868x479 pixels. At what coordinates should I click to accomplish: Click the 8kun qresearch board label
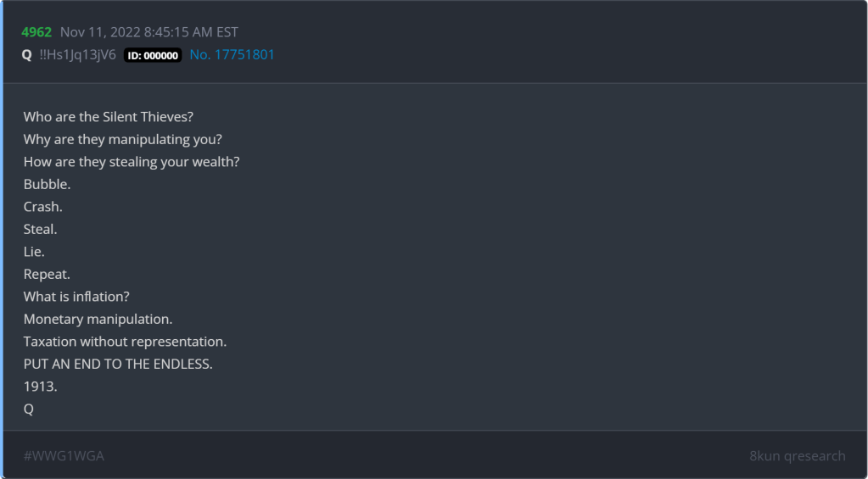pyautogui.click(x=797, y=456)
